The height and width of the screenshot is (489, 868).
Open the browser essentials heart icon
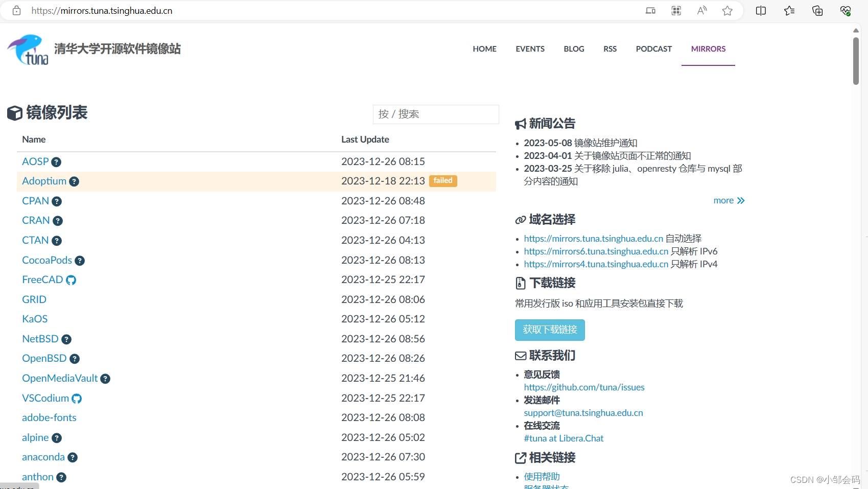[846, 11]
